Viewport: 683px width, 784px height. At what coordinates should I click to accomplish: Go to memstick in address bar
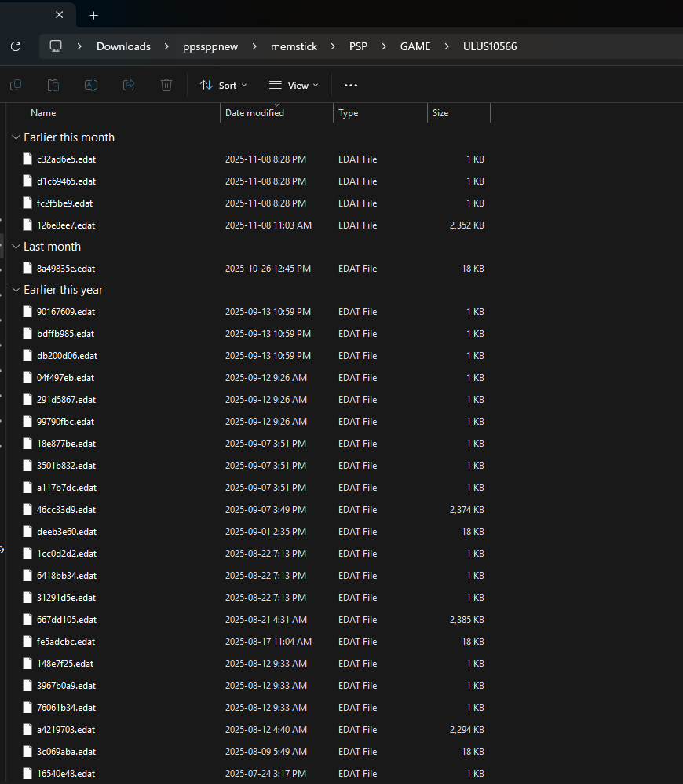(x=294, y=46)
